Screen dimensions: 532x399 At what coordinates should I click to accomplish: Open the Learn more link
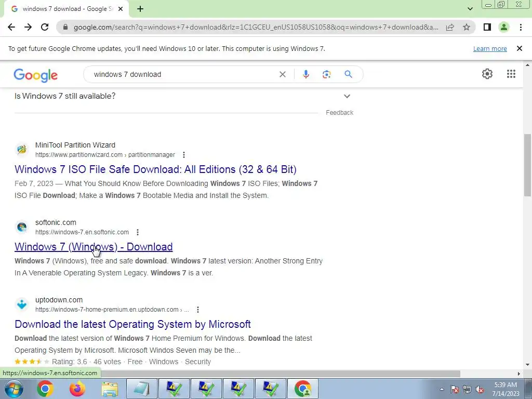(490, 48)
